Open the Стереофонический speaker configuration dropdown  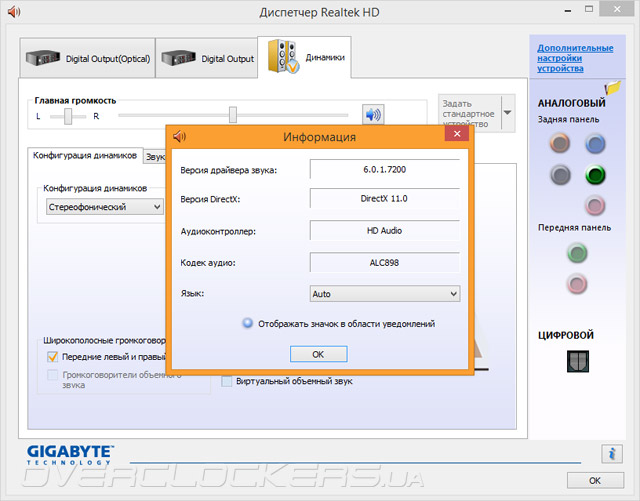[x=105, y=207]
